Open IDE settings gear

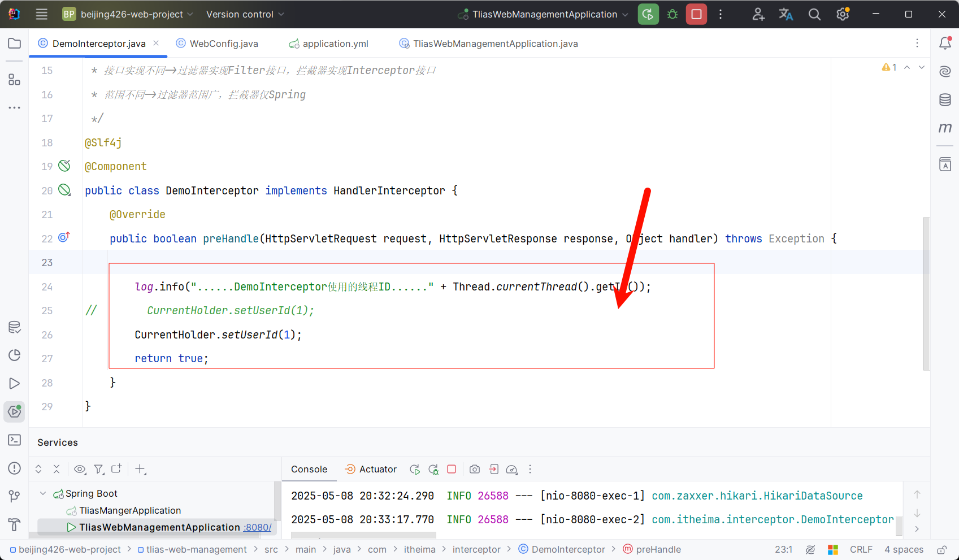point(843,14)
